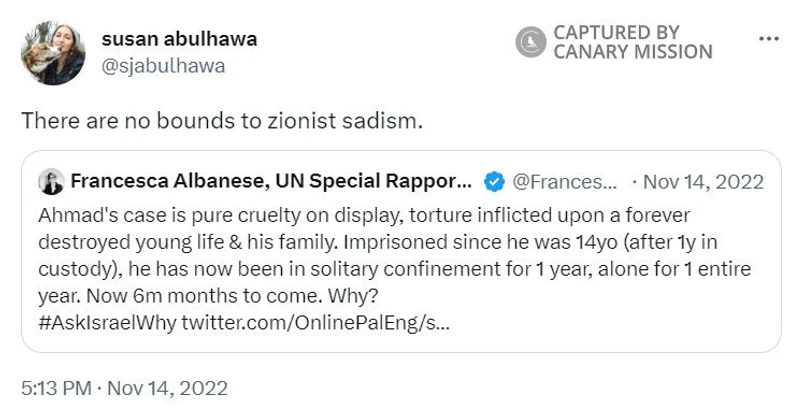Click the blue verified checkmark badge

(494, 181)
